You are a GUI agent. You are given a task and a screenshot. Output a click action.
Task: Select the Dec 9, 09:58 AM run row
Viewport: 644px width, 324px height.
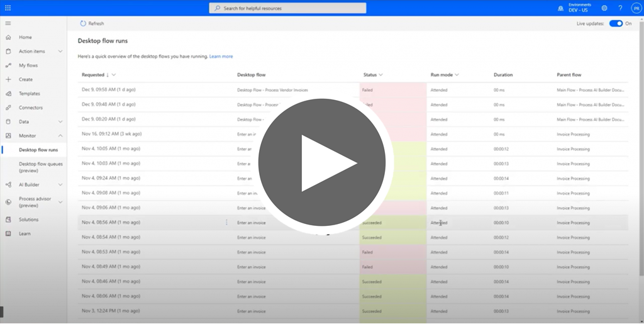pyautogui.click(x=353, y=89)
